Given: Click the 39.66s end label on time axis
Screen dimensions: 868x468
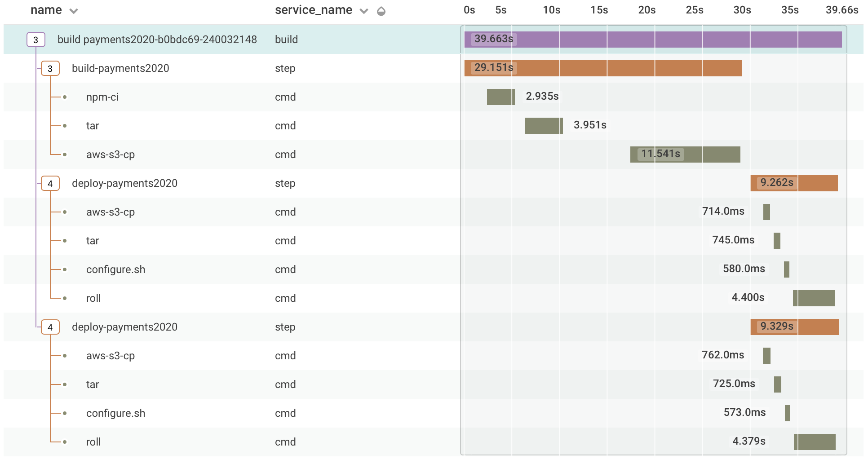Looking at the screenshot, I should click(842, 10).
